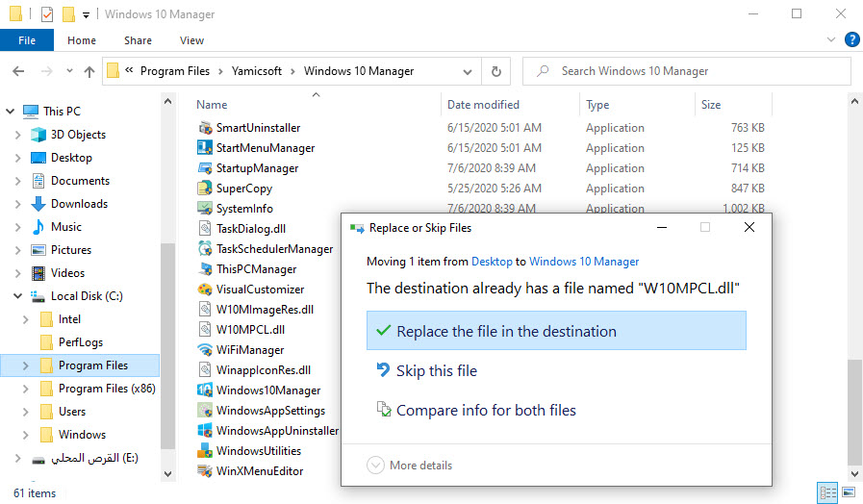Viewport: 863px width, 504px height.
Task: Open the SmartUninstaller application icon
Action: click(205, 128)
